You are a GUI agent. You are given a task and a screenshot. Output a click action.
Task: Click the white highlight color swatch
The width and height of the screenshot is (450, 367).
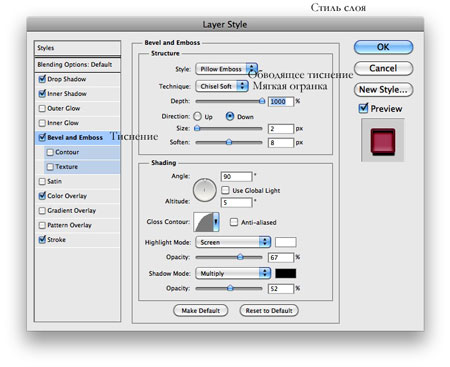tap(286, 242)
